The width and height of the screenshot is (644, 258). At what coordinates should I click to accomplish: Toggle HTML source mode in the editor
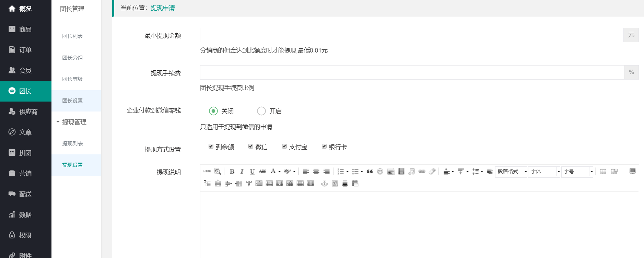pos(207,171)
